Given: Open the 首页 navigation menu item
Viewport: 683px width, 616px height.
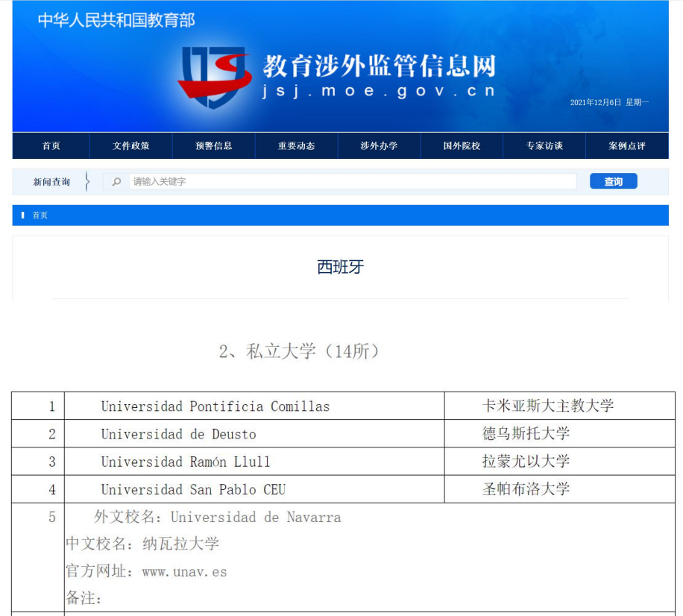Looking at the screenshot, I should click(51, 145).
